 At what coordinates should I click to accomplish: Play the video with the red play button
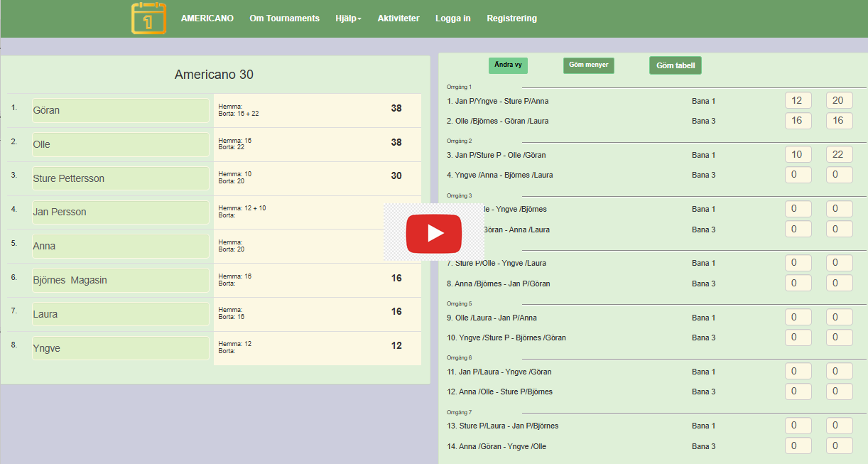[x=434, y=232]
